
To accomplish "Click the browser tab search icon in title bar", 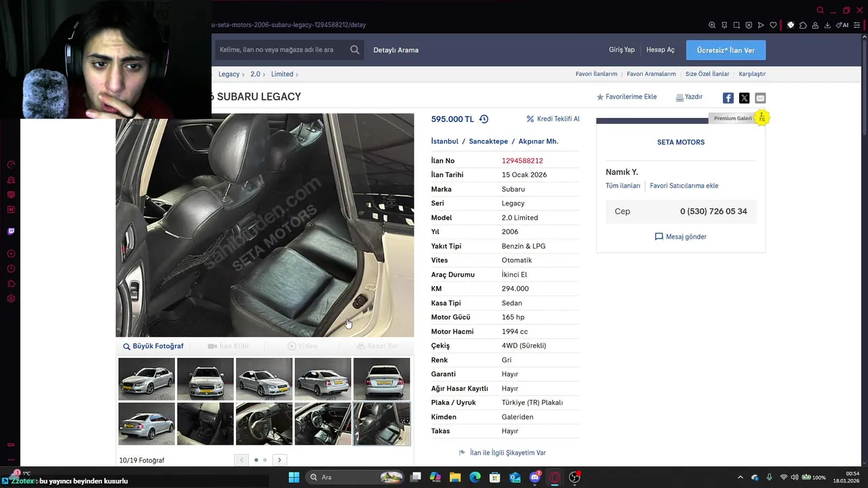I will (x=820, y=10).
